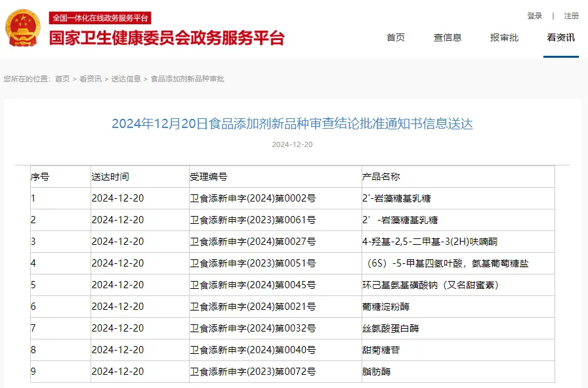Click 食品添加剂新品种审批 breadcrumb item

click(x=188, y=79)
